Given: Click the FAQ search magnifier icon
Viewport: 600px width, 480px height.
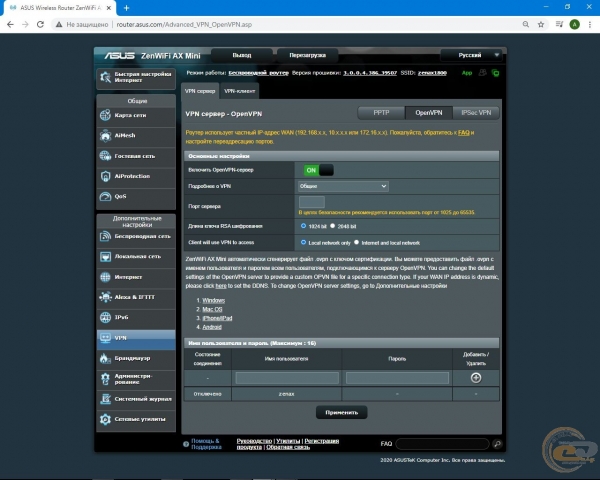Looking at the screenshot, I should (497, 444).
